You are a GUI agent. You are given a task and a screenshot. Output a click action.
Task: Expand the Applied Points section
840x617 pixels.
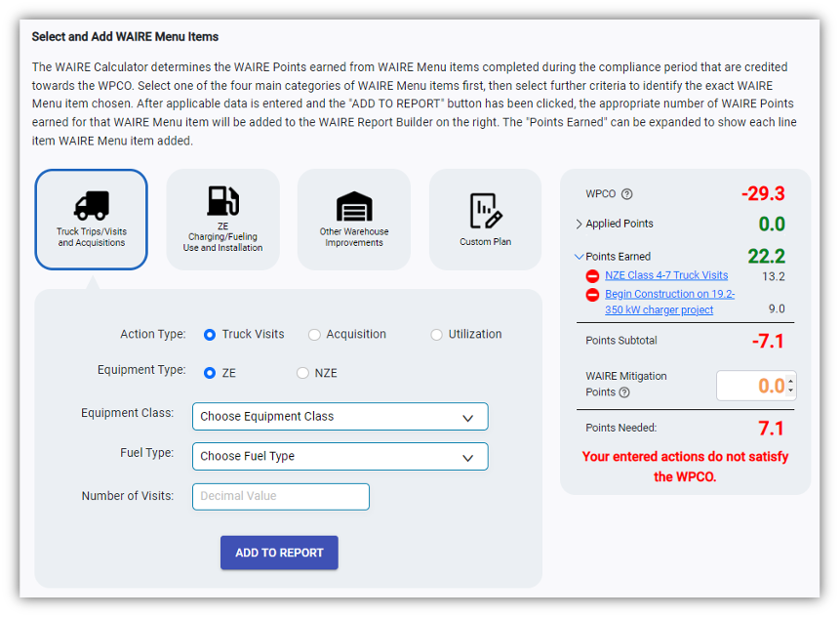click(x=580, y=225)
